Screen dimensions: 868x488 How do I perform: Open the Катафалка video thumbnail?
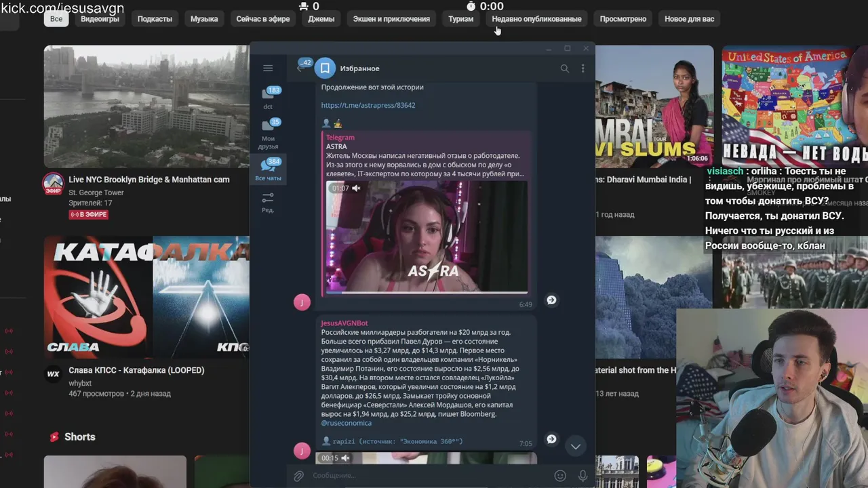pos(146,297)
